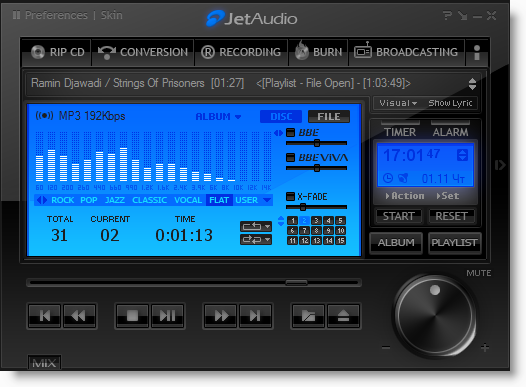Screen dimensions: 526x387
Task: Mute the audio
Action: (479, 273)
